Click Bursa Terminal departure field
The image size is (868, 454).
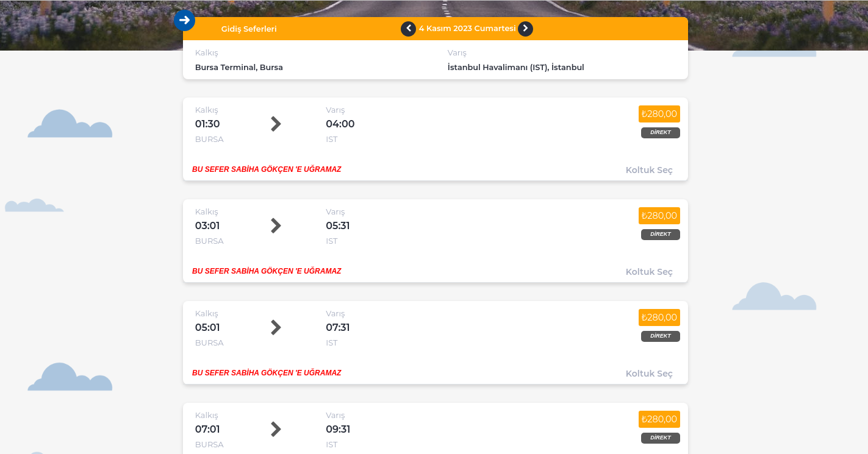pos(239,67)
